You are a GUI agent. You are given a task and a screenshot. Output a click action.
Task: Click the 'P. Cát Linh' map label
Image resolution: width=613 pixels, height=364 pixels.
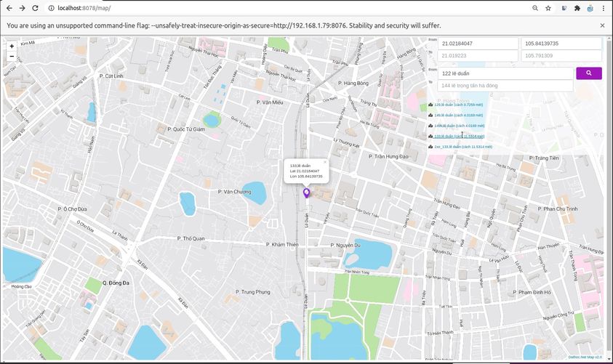pos(111,76)
